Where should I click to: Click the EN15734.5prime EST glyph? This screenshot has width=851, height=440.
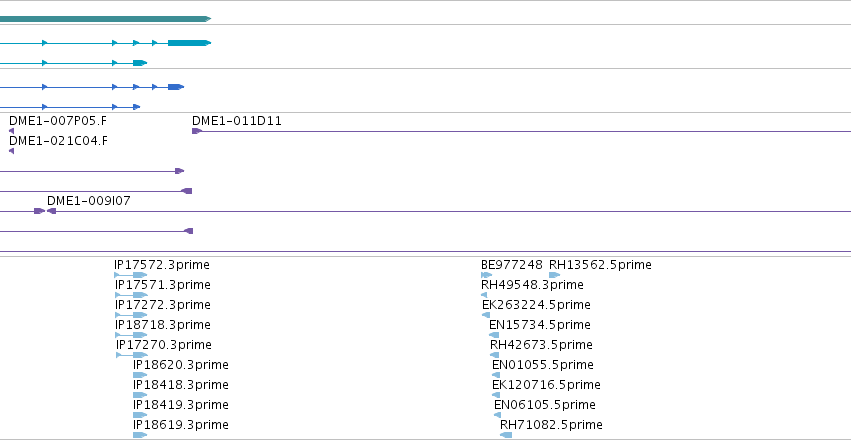click(494, 335)
